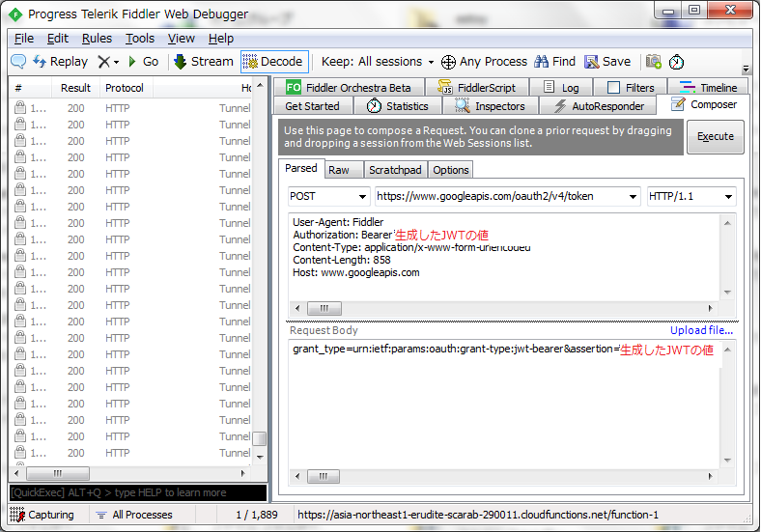Open the File menu

pyautogui.click(x=24, y=39)
